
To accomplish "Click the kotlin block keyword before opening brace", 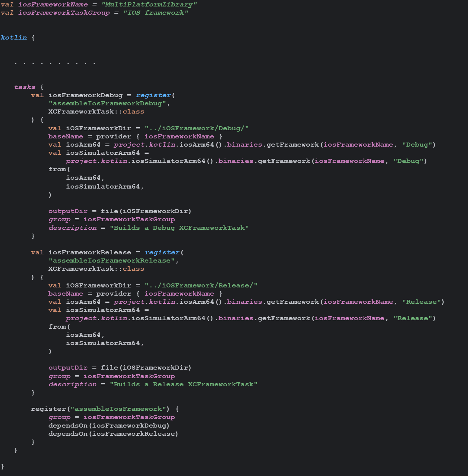I will click(14, 38).
